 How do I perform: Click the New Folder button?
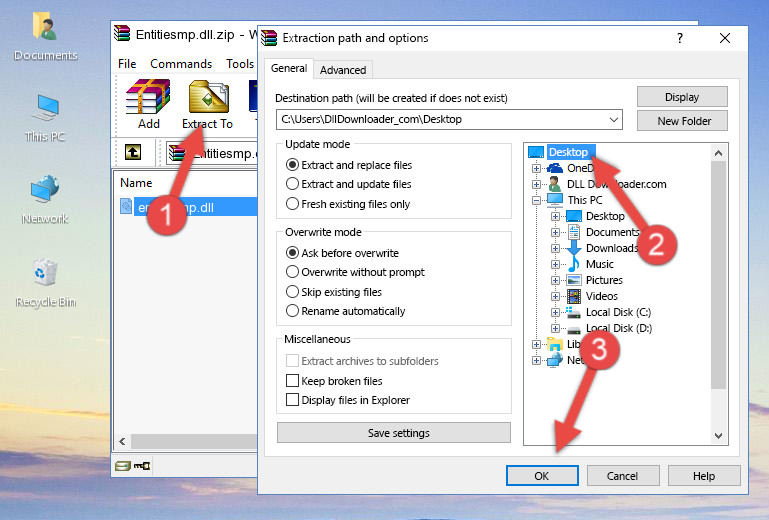[x=682, y=121]
